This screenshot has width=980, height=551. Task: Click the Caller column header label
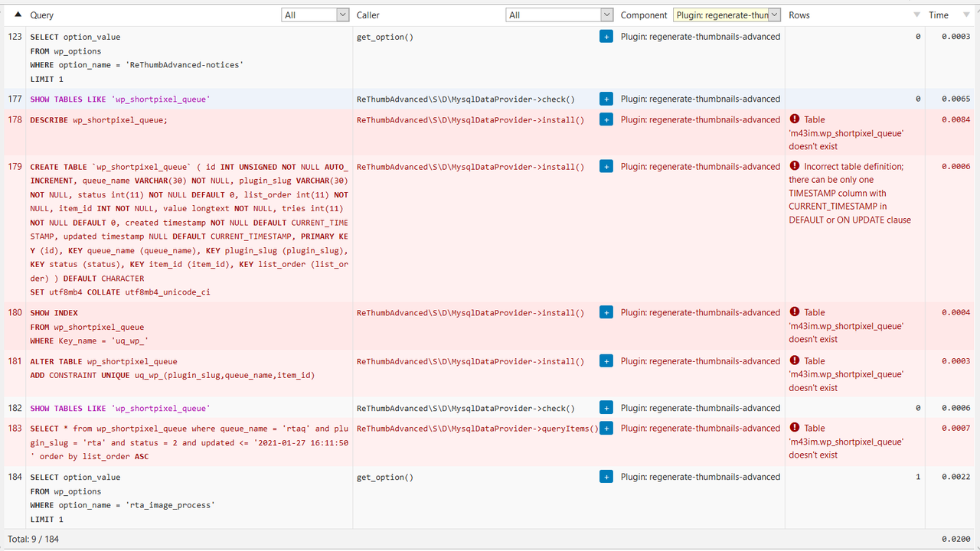click(x=368, y=15)
